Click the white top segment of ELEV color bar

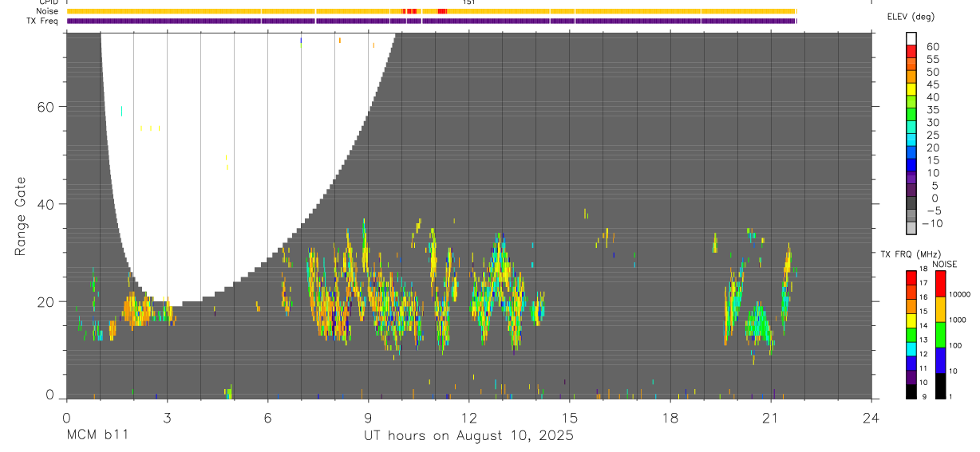pos(911,38)
